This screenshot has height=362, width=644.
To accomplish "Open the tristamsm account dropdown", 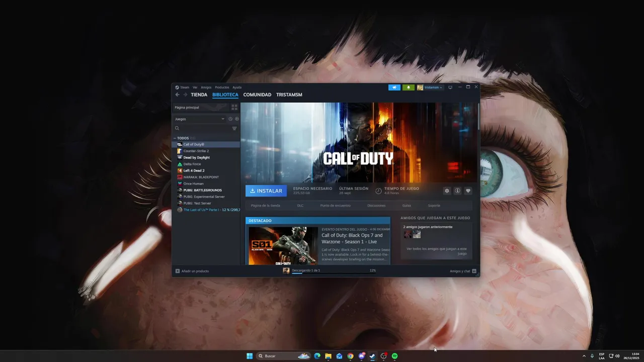I will pyautogui.click(x=430, y=87).
